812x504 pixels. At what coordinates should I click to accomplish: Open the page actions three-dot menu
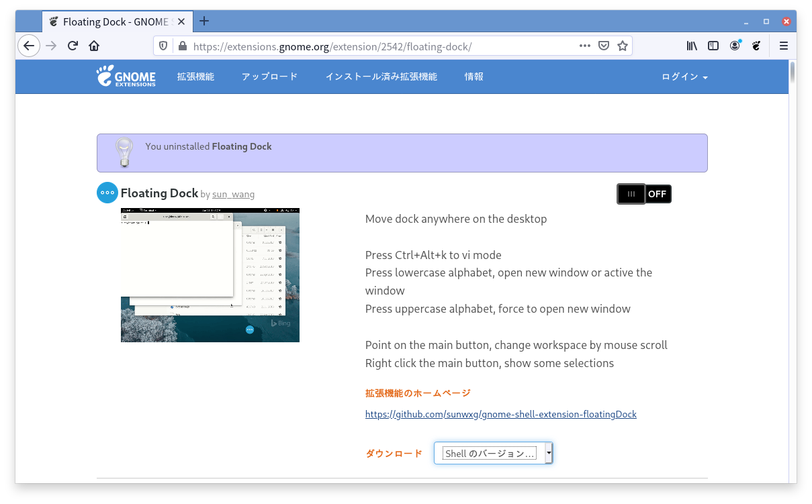pos(584,46)
